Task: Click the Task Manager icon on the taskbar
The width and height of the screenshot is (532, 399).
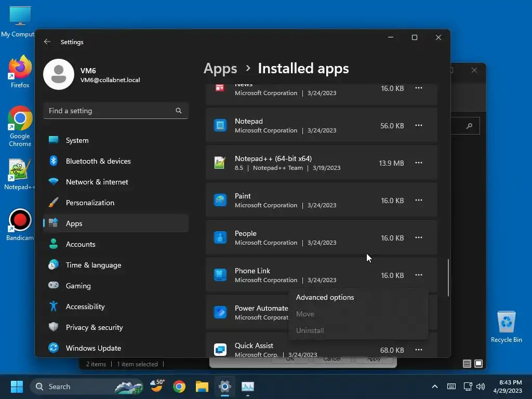Action: point(248,387)
